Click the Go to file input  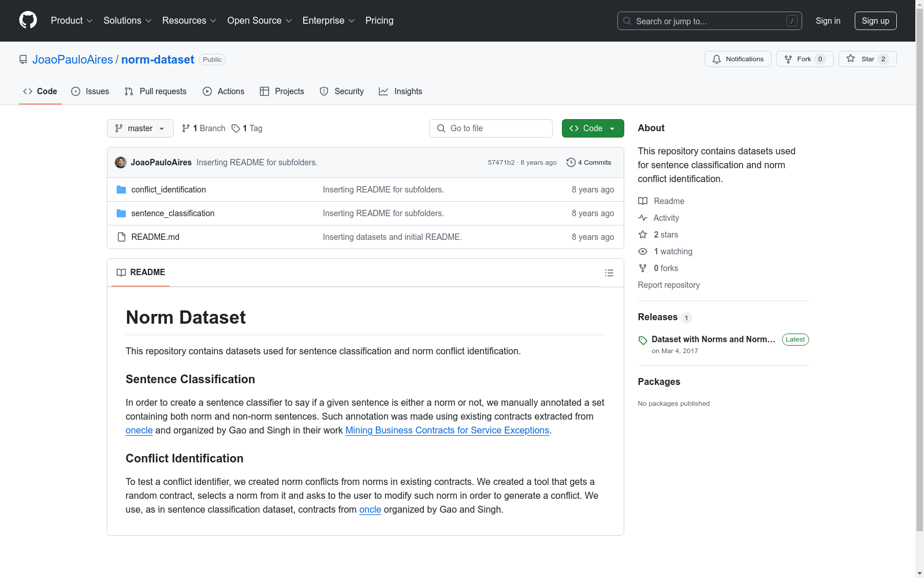point(491,128)
